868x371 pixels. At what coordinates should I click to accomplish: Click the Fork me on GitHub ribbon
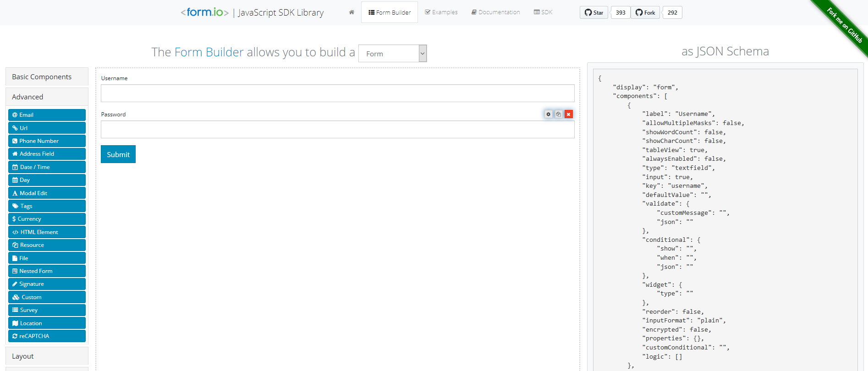click(844, 25)
